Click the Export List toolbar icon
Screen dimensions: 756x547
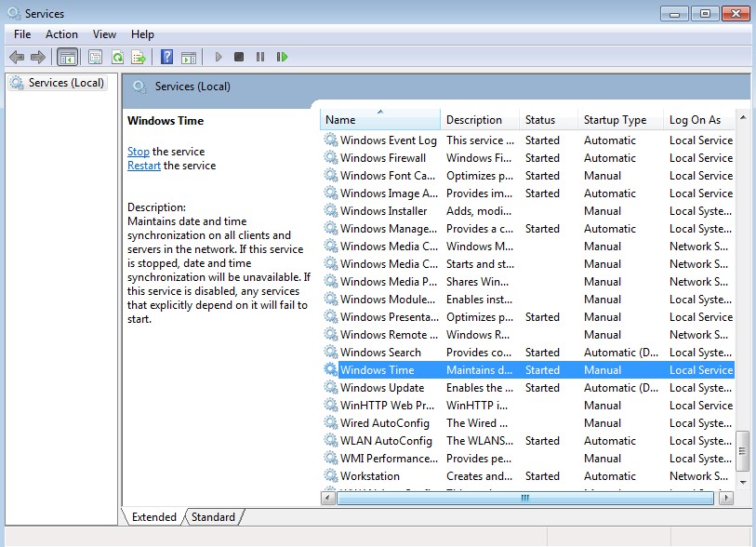[139, 57]
